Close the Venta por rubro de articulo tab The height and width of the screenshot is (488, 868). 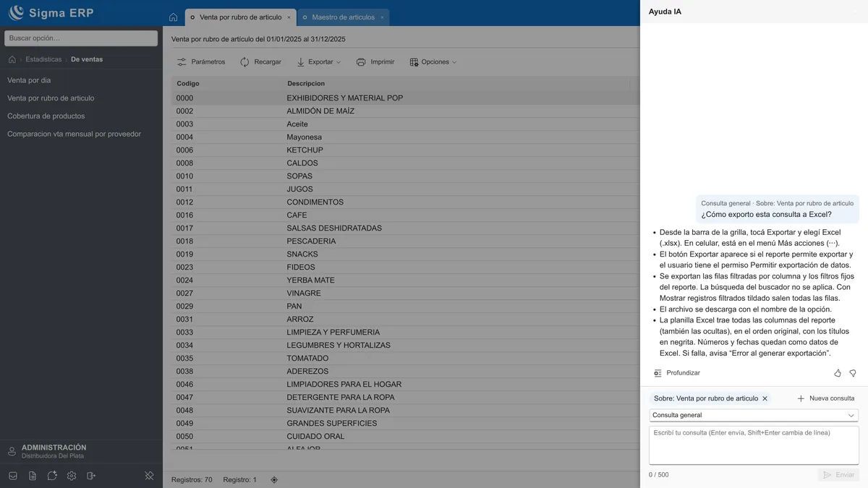pos(289,17)
